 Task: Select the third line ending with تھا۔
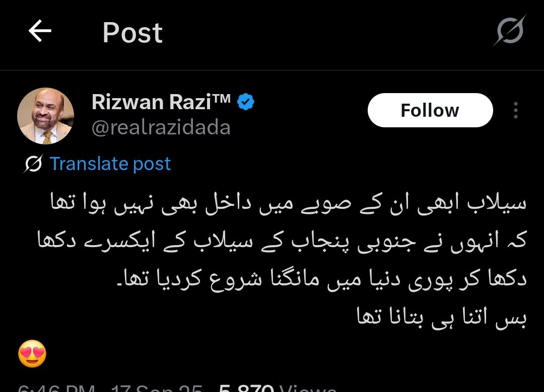click(322, 279)
